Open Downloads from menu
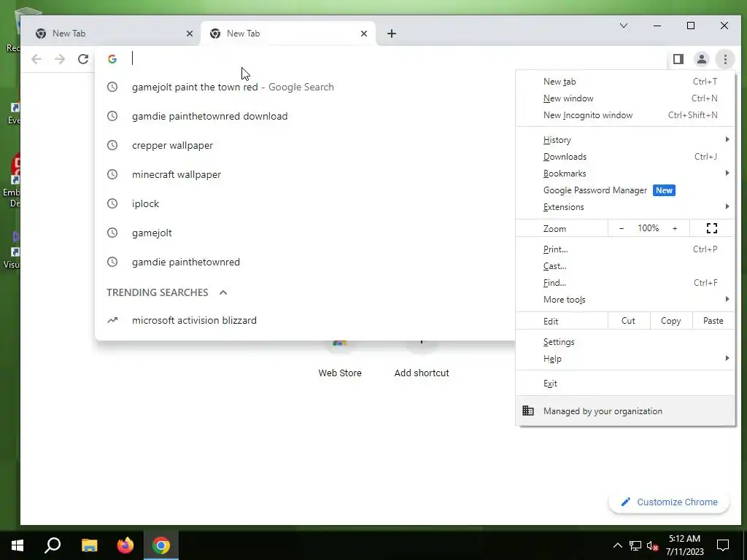747x560 pixels. pyautogui.click(x=625, y=157)
